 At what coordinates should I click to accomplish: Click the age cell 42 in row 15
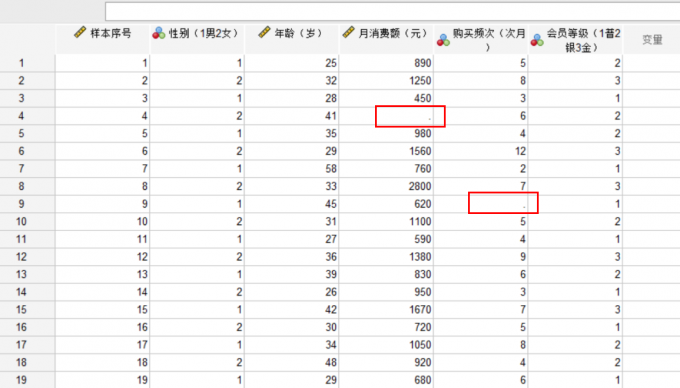(292, 310)
